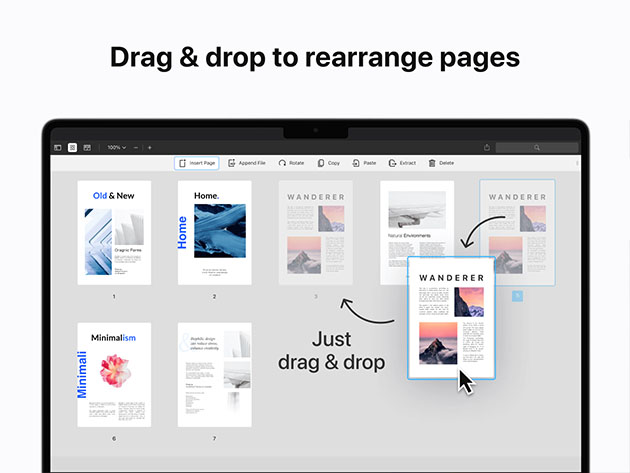This screenshot has width=630, height=473.
Task: Copy the selected page
Action: click(x=329, y=163)
